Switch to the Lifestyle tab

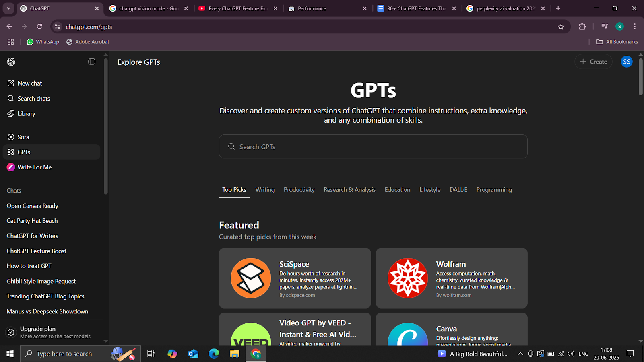430,190
